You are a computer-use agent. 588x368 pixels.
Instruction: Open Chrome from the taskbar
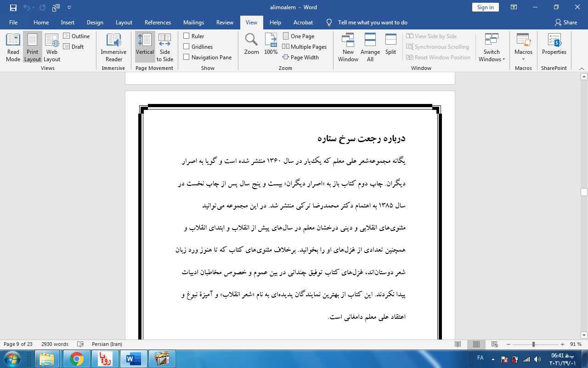pos(77,358)
